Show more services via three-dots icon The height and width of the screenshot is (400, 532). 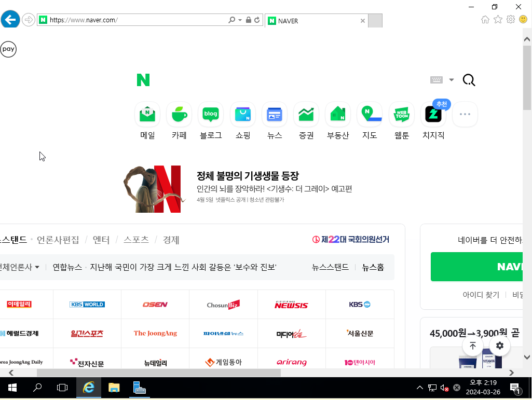(x=465, y=114)
